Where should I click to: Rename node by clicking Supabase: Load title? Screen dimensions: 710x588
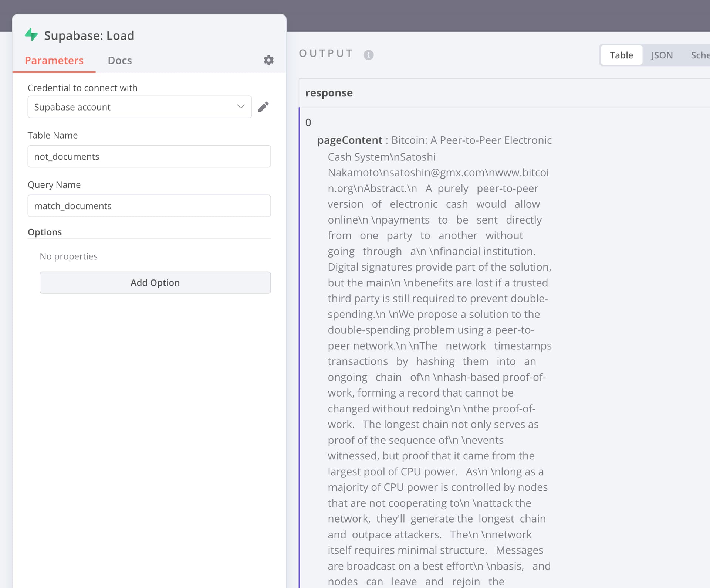pyautogui.click(x=89, y=35)
